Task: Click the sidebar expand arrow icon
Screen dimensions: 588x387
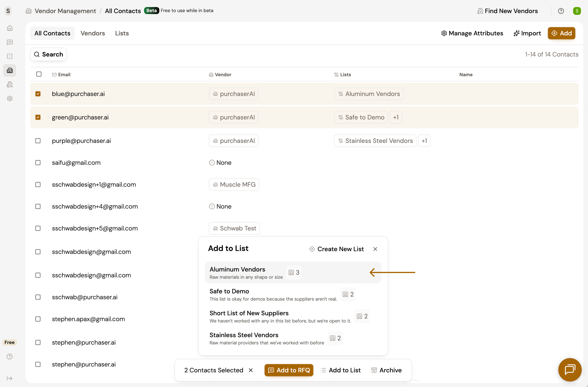Action: click(x=10, y=378)
